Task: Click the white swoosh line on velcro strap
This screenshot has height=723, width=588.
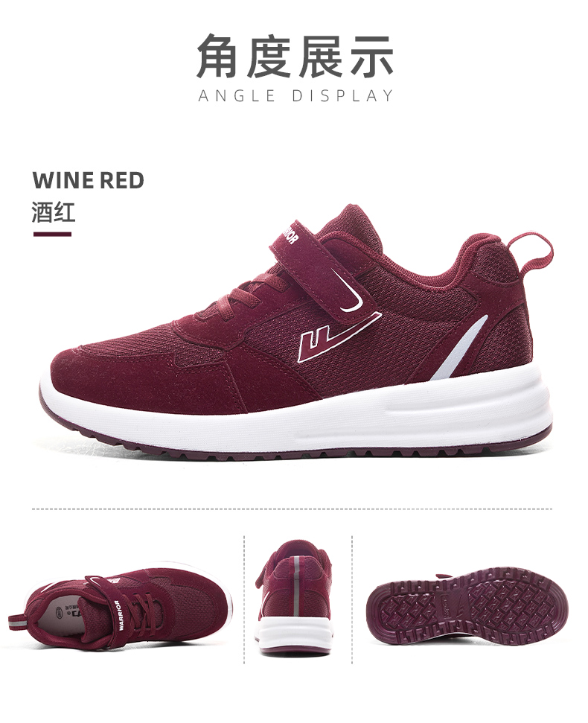Action: (350, 290)
